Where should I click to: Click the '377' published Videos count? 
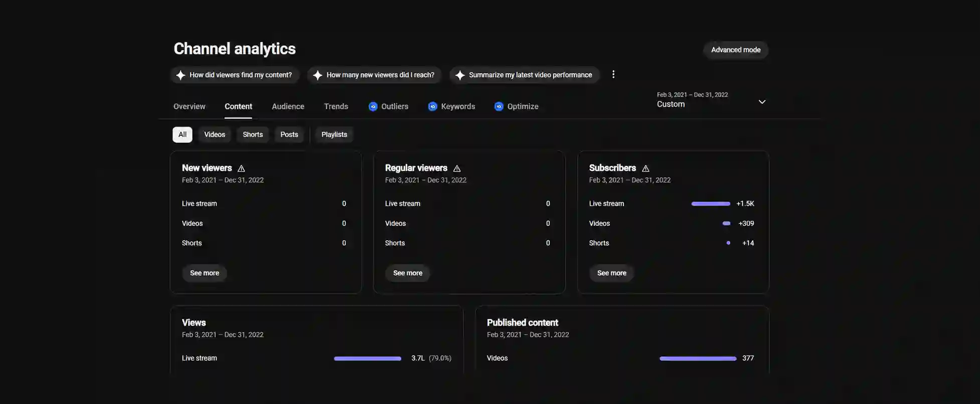(748, 358)
